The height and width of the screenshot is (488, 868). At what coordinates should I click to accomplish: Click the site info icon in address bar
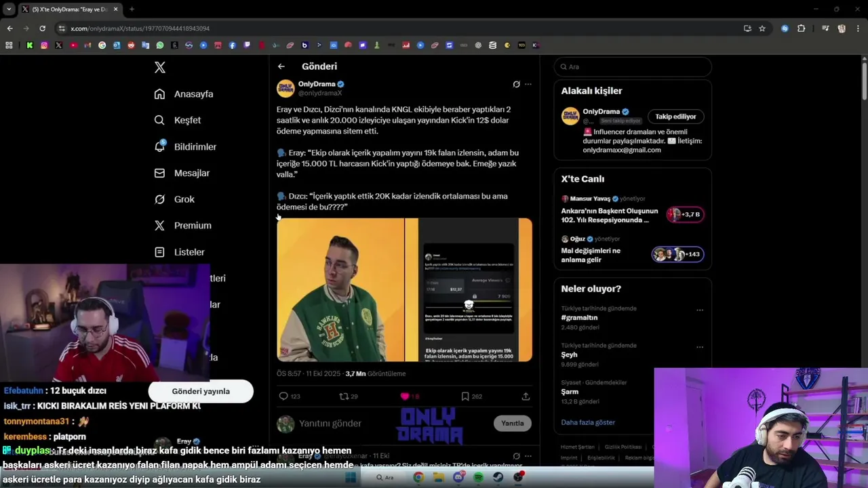[x=62, y=28]
